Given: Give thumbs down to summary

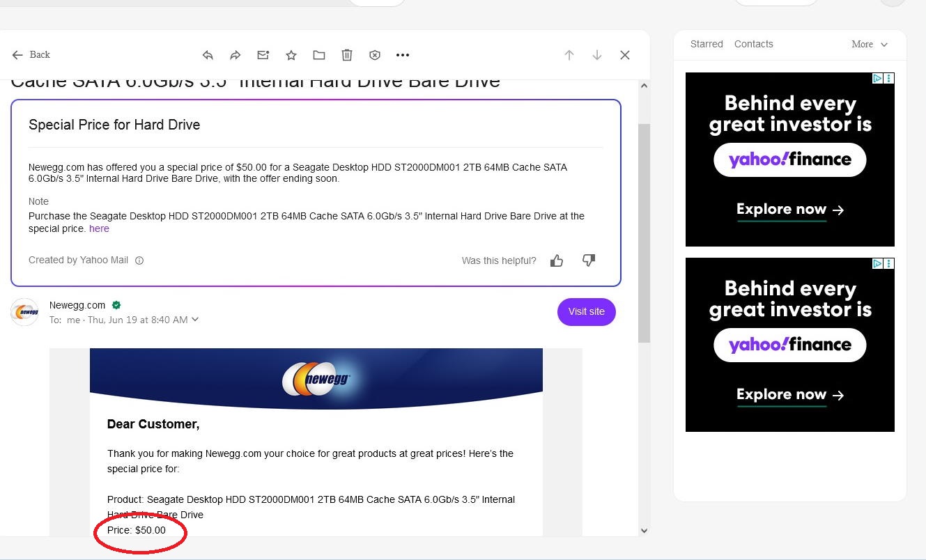Looking at the screenshot, I should [x=589, y=260].
